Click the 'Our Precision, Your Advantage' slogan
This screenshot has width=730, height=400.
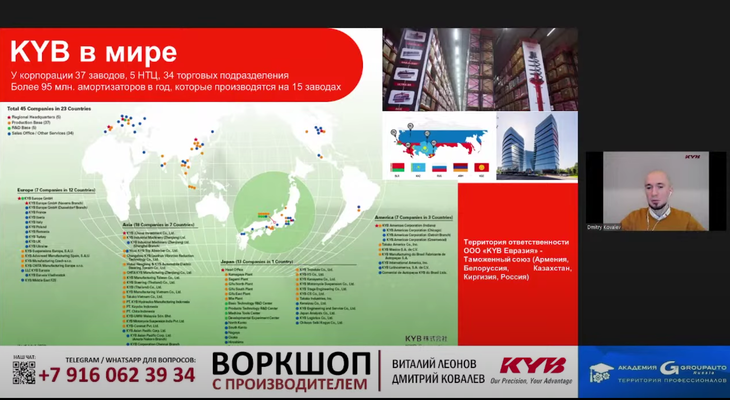531,381
